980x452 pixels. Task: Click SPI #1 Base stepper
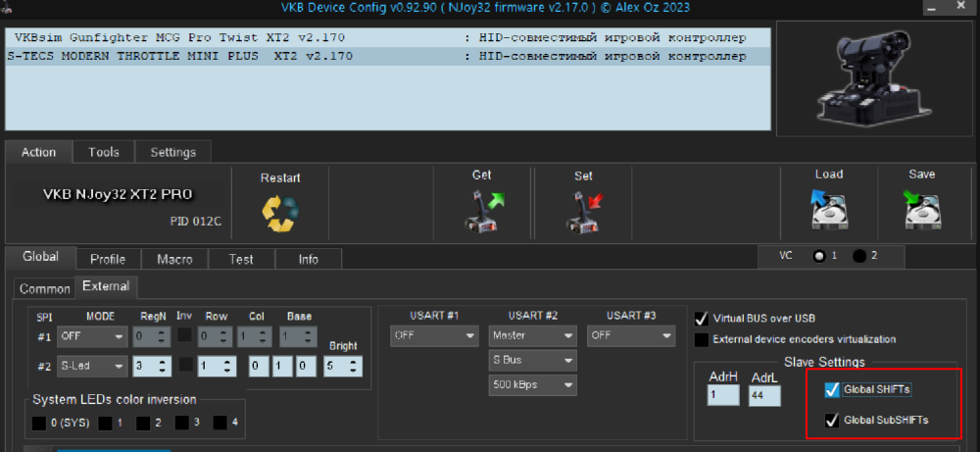coord(298,336)
